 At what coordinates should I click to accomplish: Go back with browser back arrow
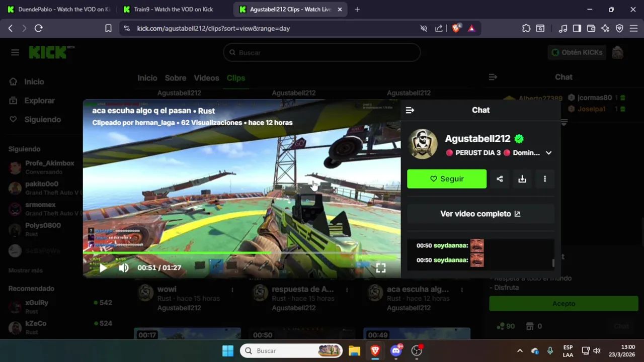[x=11, y=29]
